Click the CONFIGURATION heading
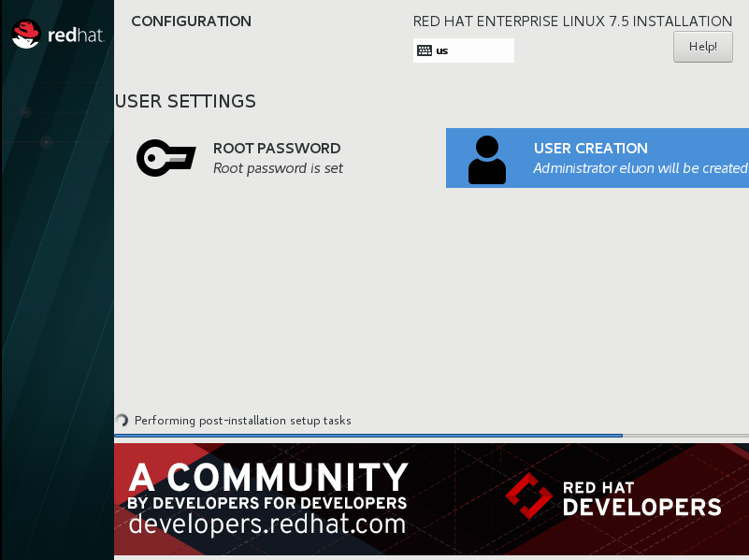This screenshot has height=560, width=749. (x=191, y=21)
